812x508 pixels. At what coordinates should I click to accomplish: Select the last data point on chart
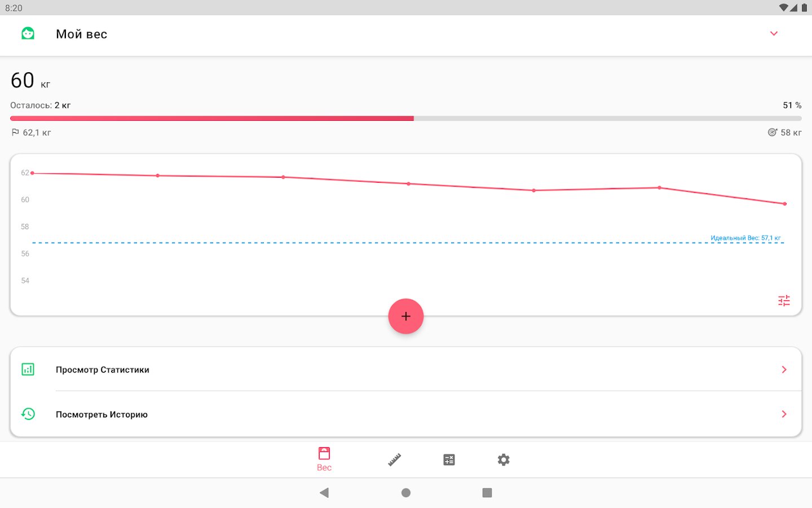(x=784, y=204)
